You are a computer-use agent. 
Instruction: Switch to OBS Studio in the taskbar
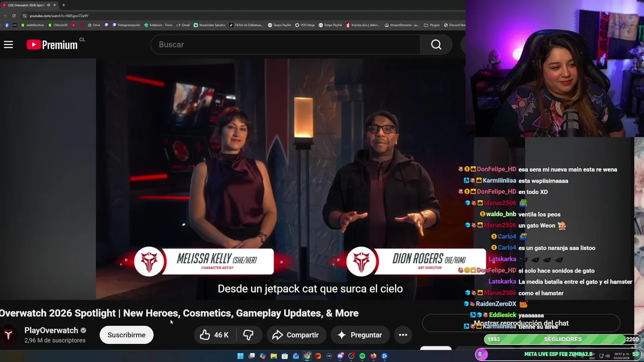(x=351, y=356)
